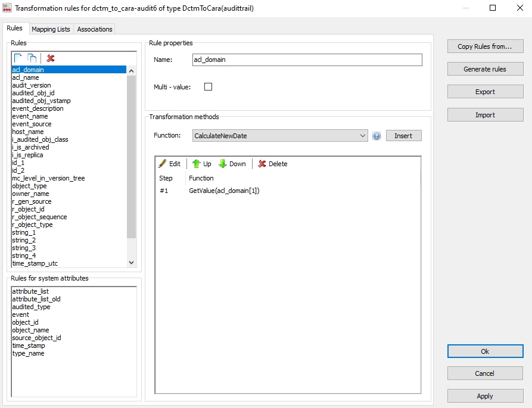
Task: Move step up with green arrow
Action: [x=201, y=164]
